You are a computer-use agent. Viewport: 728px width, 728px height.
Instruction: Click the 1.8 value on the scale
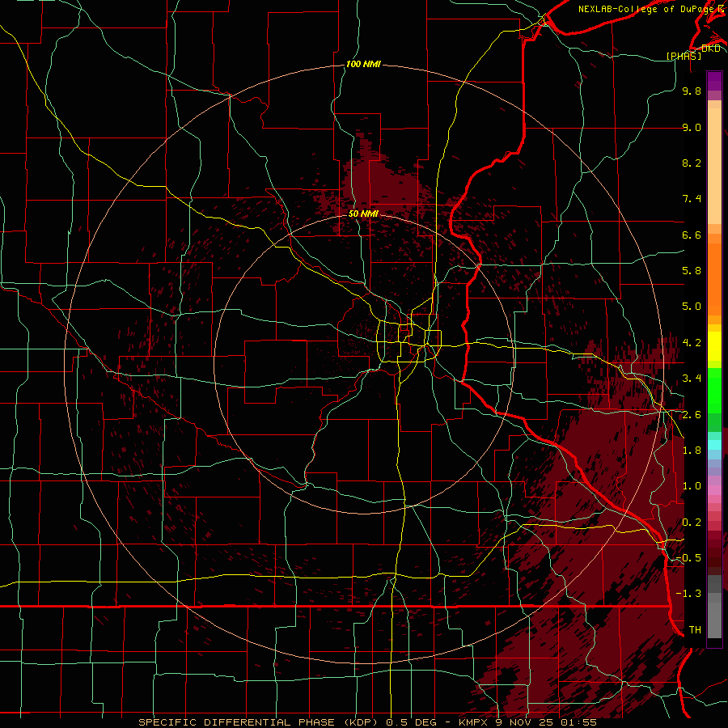(692, 451)
